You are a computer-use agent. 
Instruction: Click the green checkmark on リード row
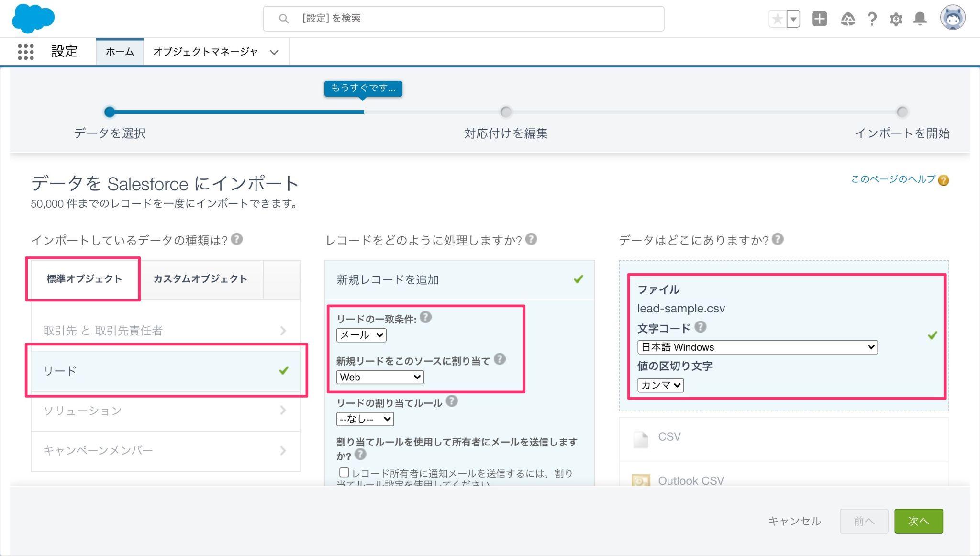[x=284, y=370]
